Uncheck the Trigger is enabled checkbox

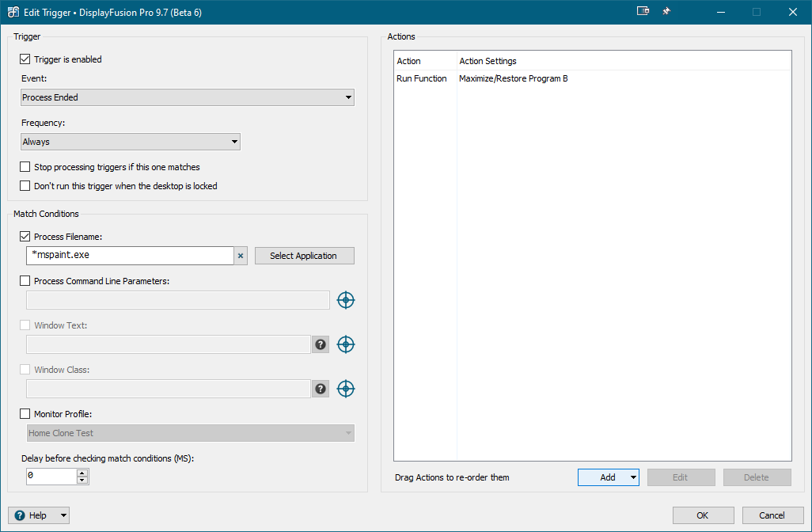pyautogui.click(x=25, y=59)
